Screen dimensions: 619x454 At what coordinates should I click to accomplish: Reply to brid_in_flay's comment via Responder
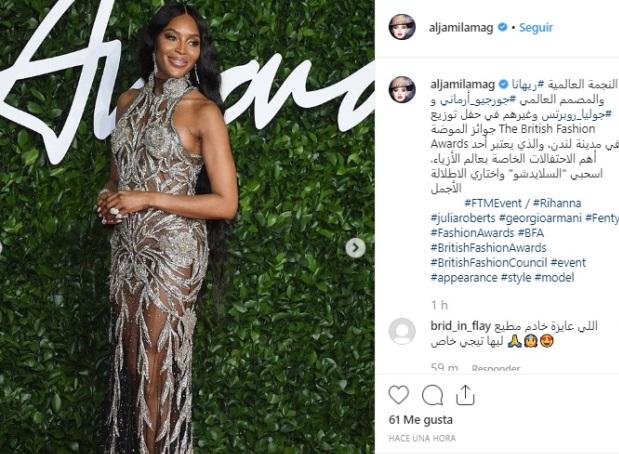(496, 368)
